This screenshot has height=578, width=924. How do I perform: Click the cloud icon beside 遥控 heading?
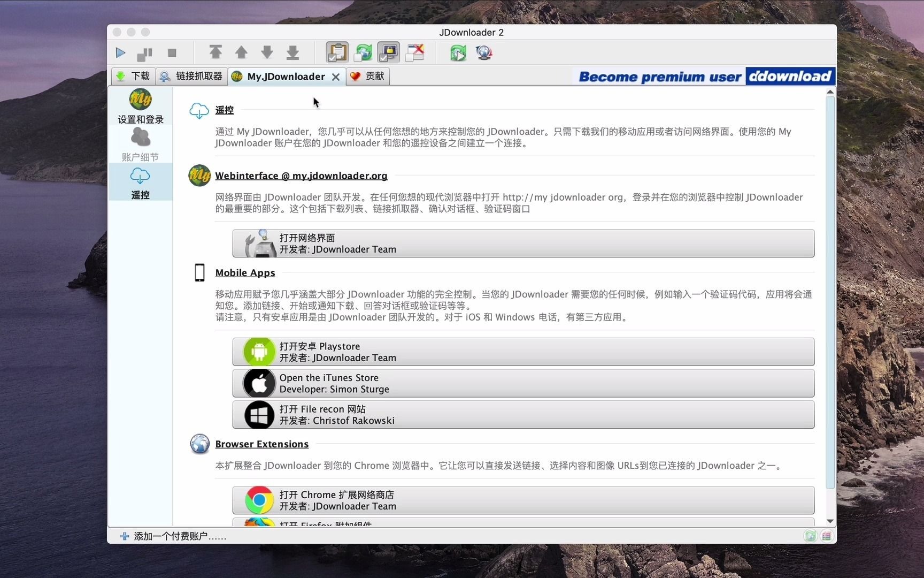199,110
